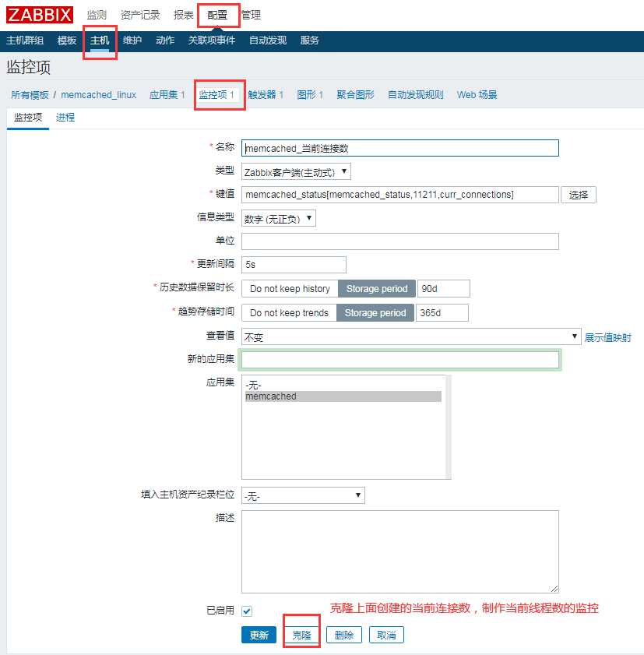Open the 管理 top menu
Image resolution: width=644 pixels, height=655 pixels.
click(x=251, y=15)
